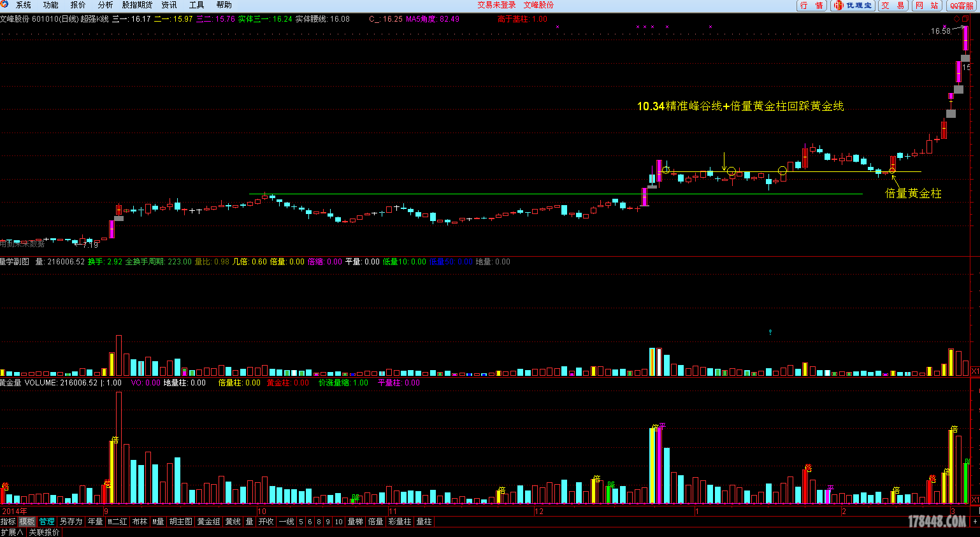Click the 2014年 timeline label

tap(15, 512)
